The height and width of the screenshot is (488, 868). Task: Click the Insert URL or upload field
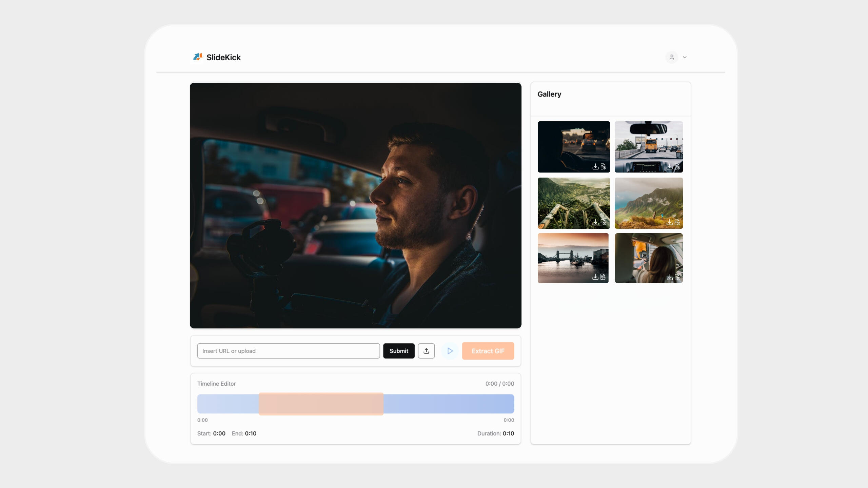(x=288, y=351)
